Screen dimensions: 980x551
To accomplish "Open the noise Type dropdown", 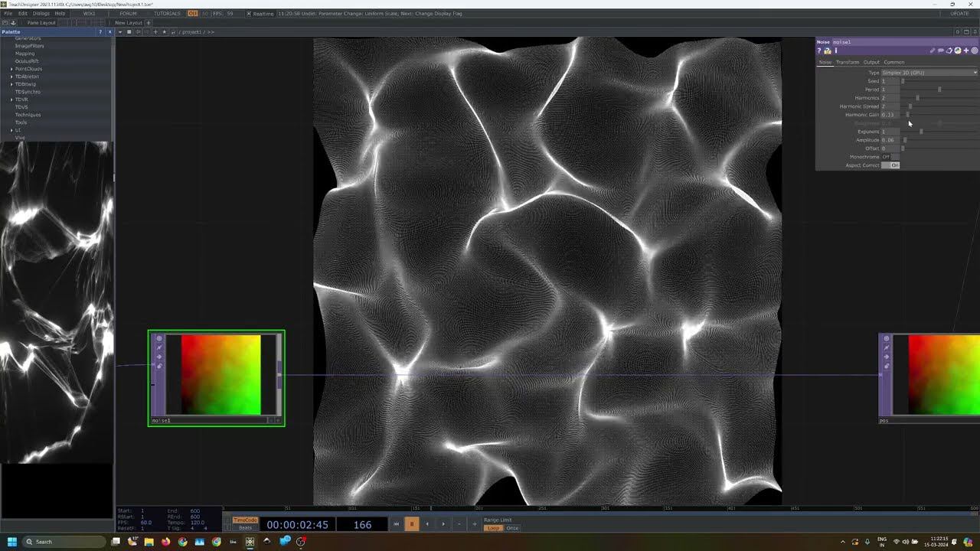I will 929,73.
